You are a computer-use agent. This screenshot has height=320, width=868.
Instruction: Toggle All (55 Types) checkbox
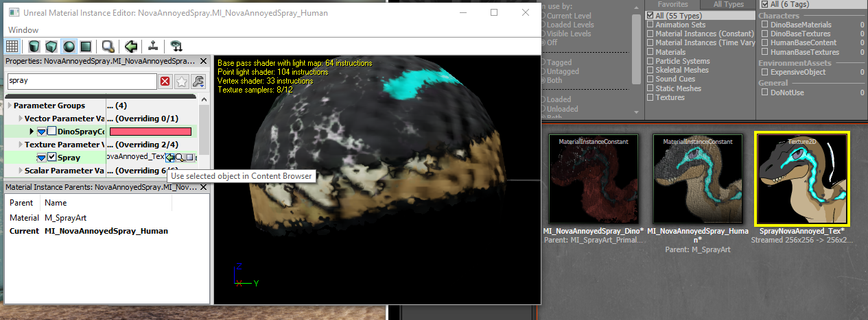[650, 15]
